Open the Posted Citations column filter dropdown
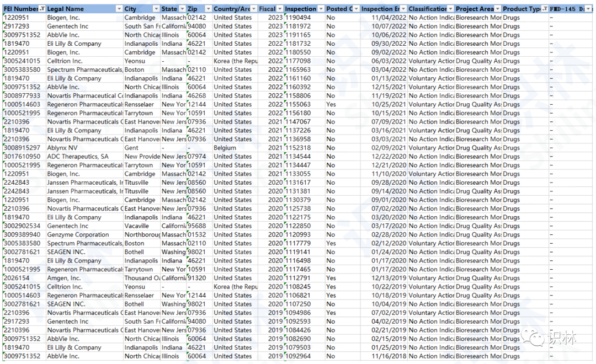This screenshot has width=596, height=364. pyautogui.click(x=356, y=9)
